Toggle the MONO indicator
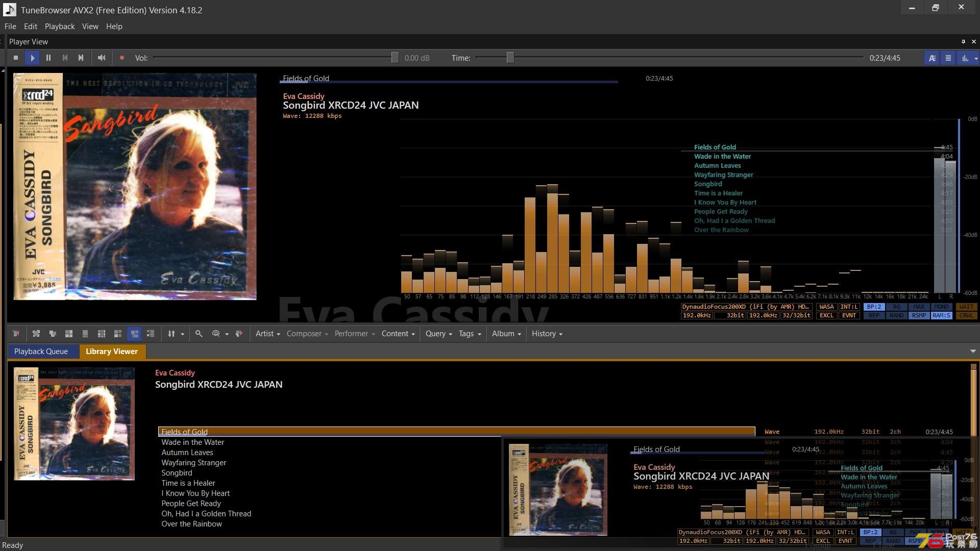980x551 pixels. 941,307
